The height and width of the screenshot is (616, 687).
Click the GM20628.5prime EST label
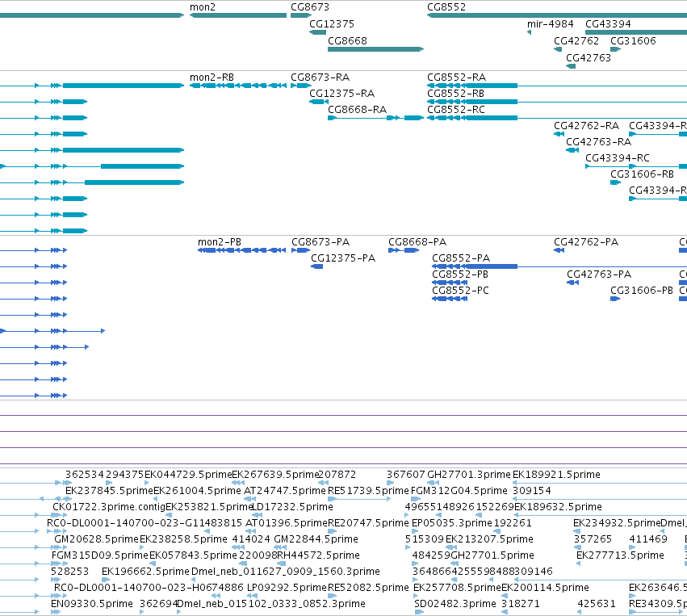click(x=96, y=539)
